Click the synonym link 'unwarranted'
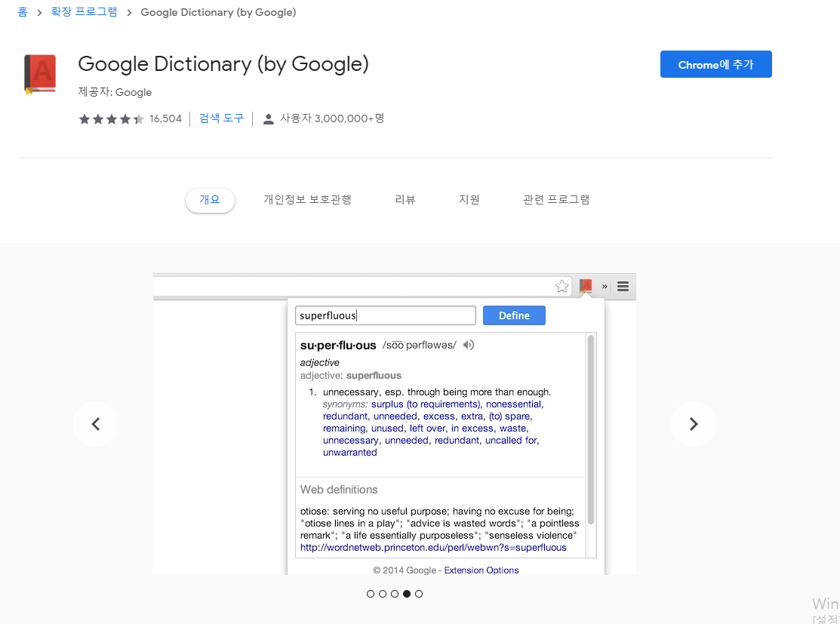Image resolution: width=840 pixels, height=624 pixels. 350,453
